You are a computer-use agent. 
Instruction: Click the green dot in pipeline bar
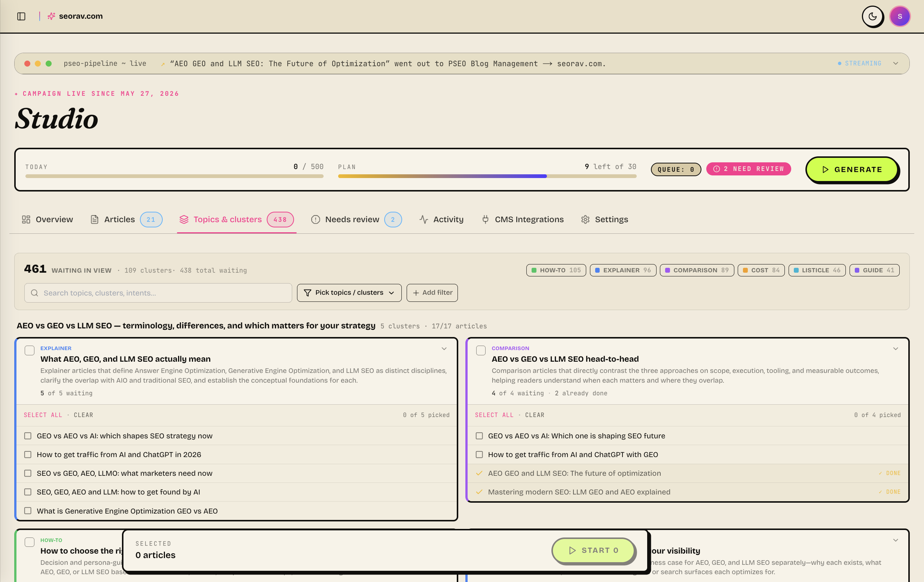(x=49, y=64)
